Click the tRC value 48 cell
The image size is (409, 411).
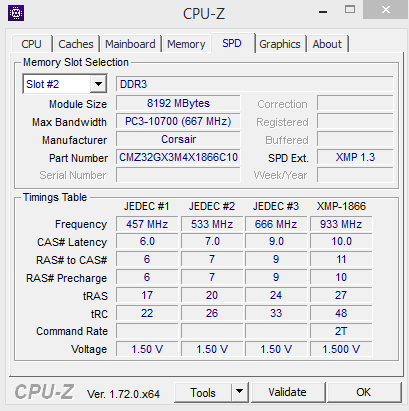click(341, 313)
